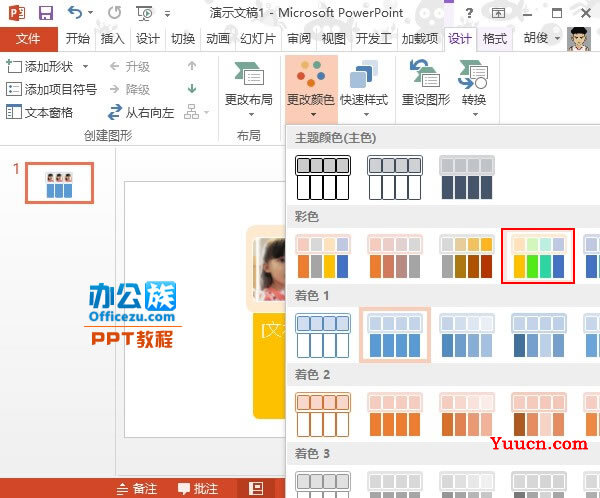Open the File (文件) tab
This screenshot has height=498, width=600.
[29, 39]
